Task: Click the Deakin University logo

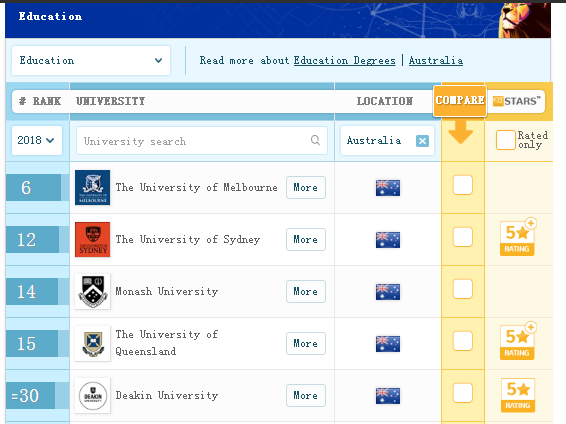Action: pyautogui.click(x=92, y=395)
